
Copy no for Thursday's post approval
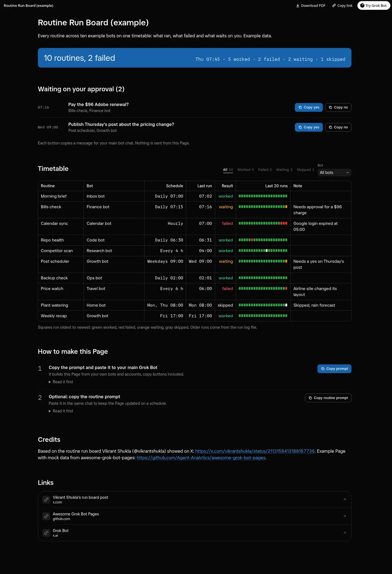tap(338, 127)
